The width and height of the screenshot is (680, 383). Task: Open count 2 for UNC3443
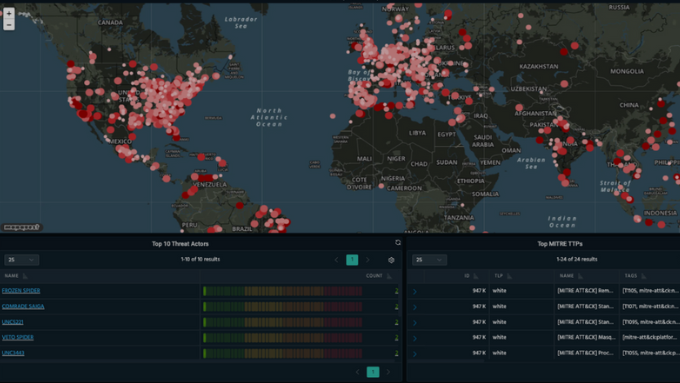coord(396,353)
